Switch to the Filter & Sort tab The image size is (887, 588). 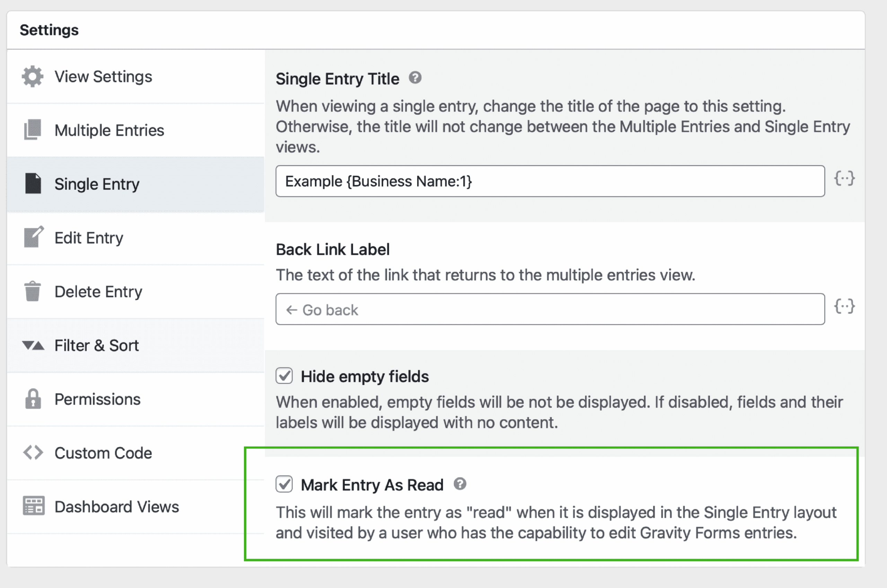coord(97,345)
